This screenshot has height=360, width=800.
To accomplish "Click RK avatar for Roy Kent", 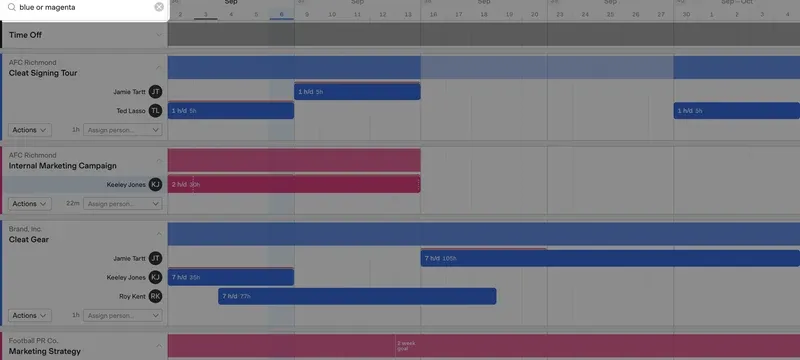I will coord(155,296).
